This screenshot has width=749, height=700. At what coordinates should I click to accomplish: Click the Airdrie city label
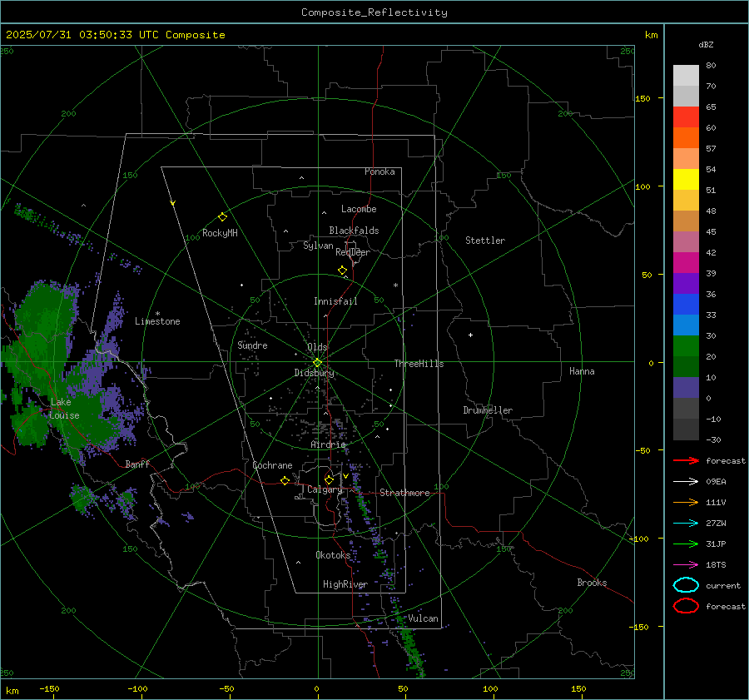coord(328,444)
